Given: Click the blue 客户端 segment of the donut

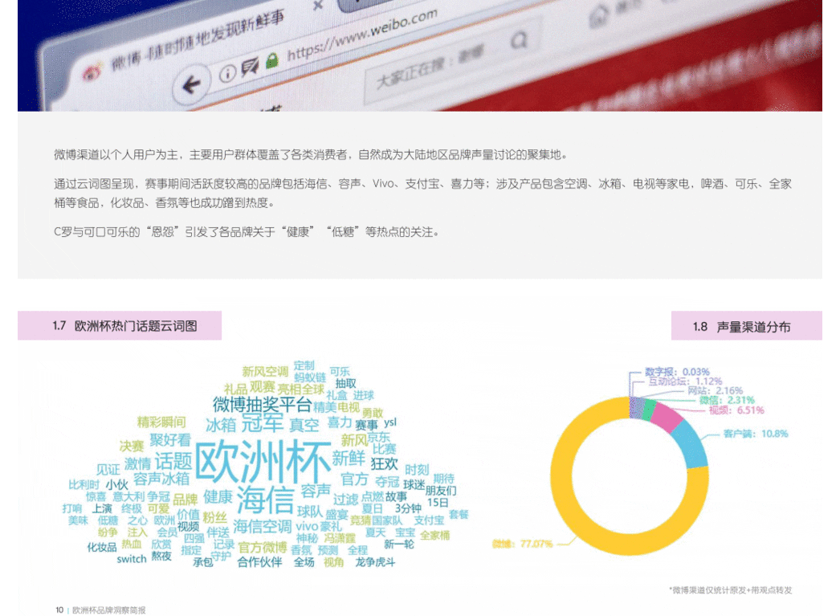Looking at the screenshot, I should [692, 444].
